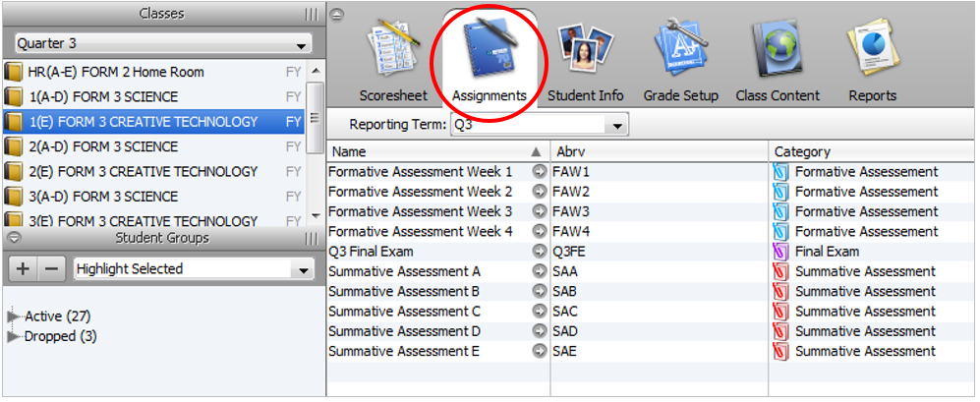Click the class list scrollbar thumb

(315, 118)
